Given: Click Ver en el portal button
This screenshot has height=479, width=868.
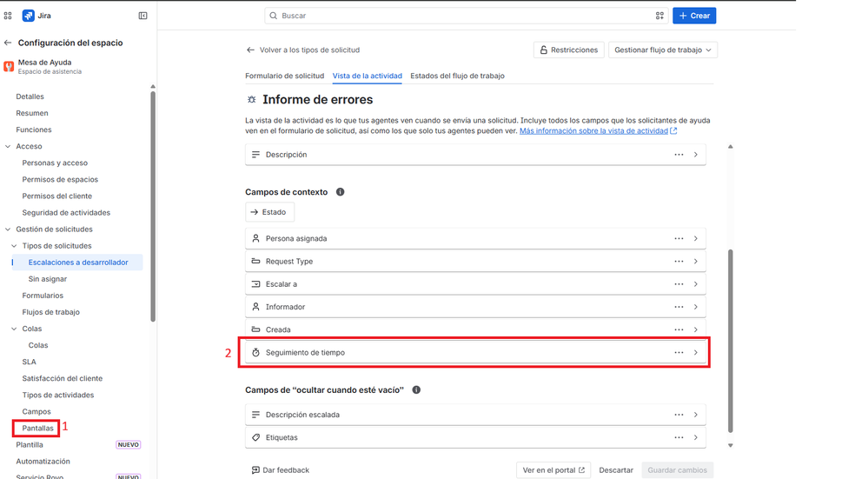Looking at the screenshot, I should tap(553, 470).
